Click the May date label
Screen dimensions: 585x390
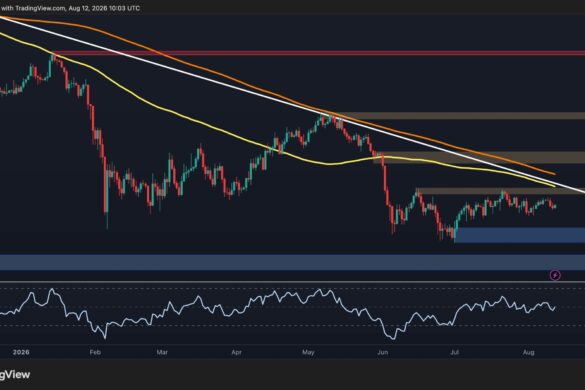[308, 352]
